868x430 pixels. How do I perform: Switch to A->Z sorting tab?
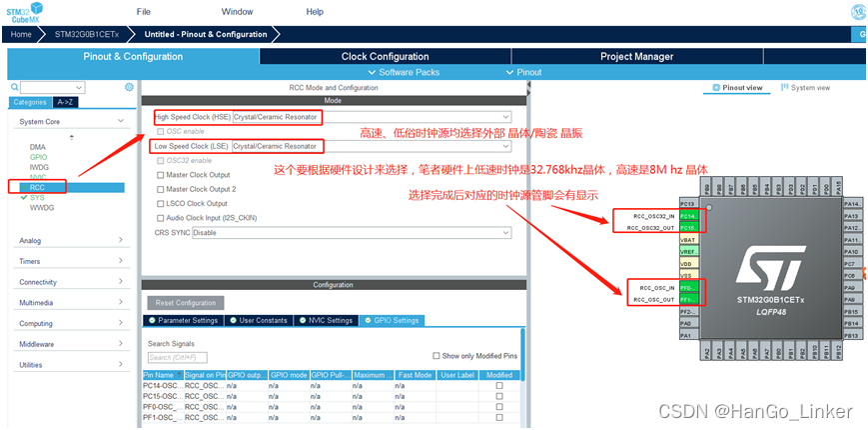click(65, 102)
